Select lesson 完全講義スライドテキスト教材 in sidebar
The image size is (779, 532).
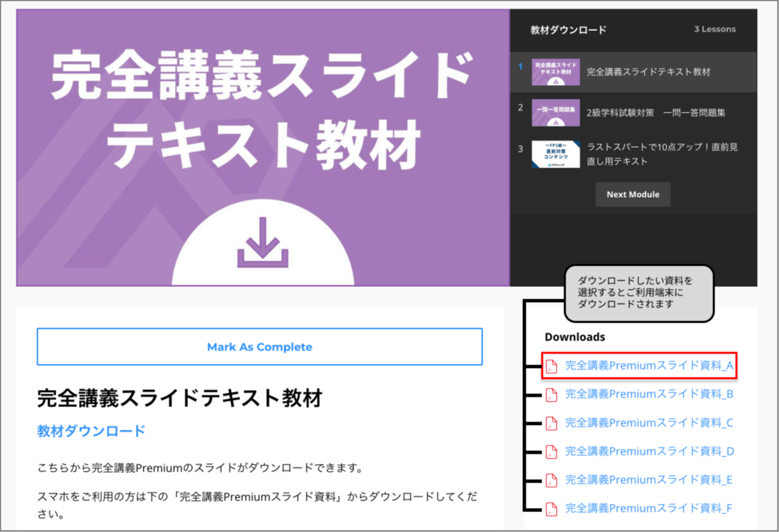pyautogui.click(x=633, y=72)
